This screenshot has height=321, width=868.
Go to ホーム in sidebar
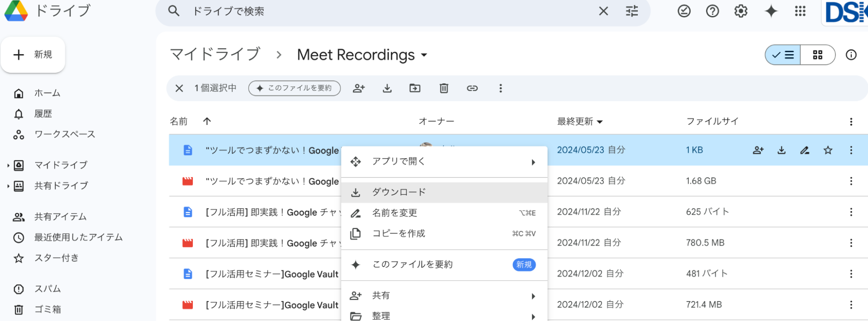coord(47,93)
